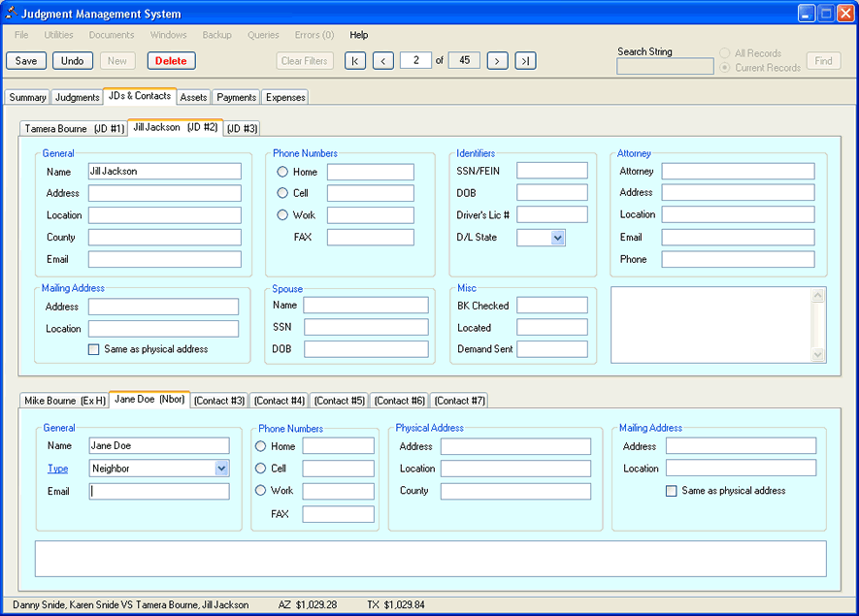Click the SSN/FEIN input field
Image resolution: width=859 pixels, height=616 pixels.
click(x=551, y=171)
